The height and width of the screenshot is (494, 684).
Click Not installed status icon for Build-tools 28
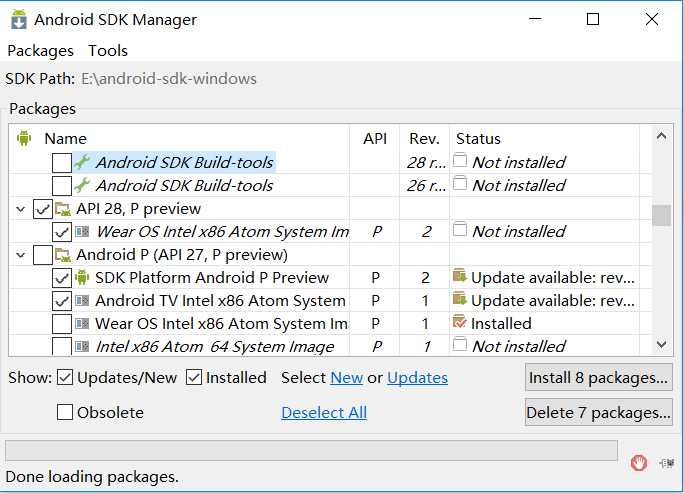(x=460, y=160)
